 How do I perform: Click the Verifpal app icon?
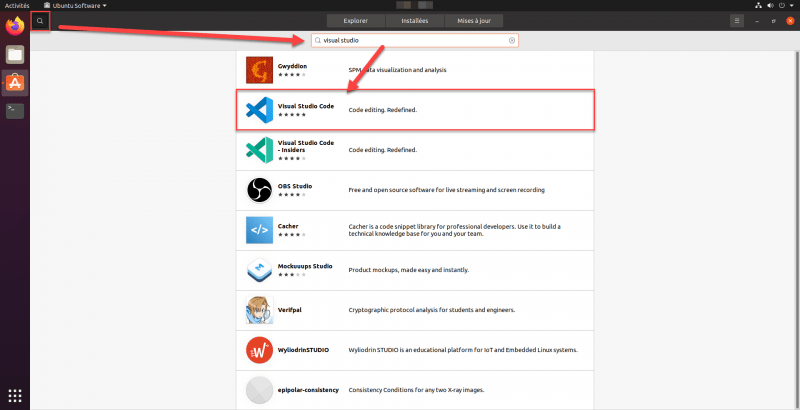[259, 310]
